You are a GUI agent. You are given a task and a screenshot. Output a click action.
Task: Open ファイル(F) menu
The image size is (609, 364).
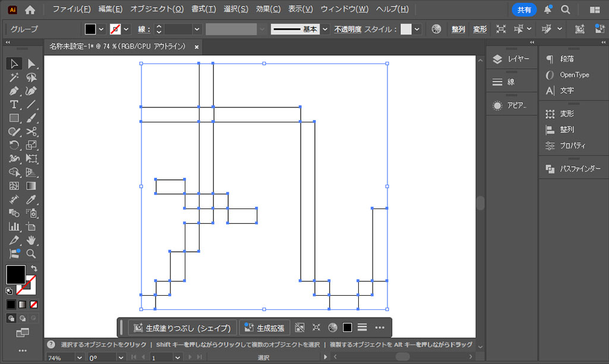(71, 9)
